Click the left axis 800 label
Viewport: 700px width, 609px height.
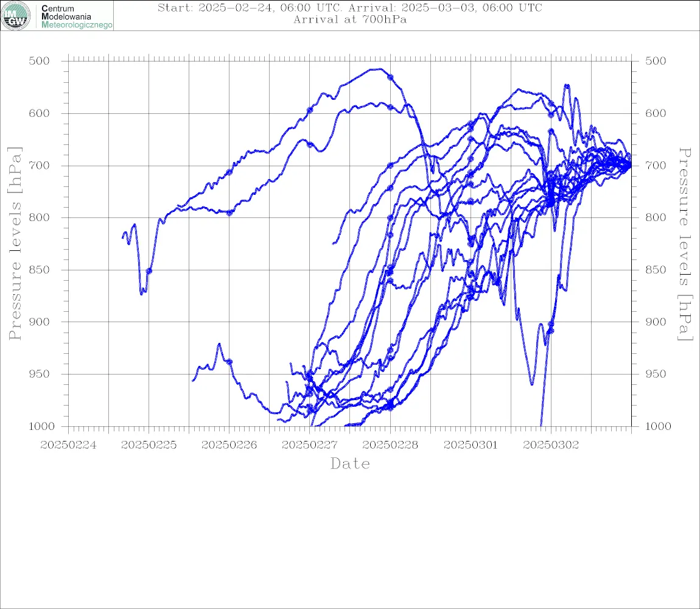(x=40, y=217)
